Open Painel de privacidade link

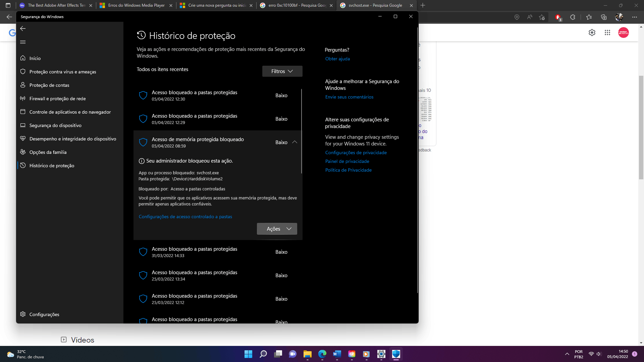347,161
